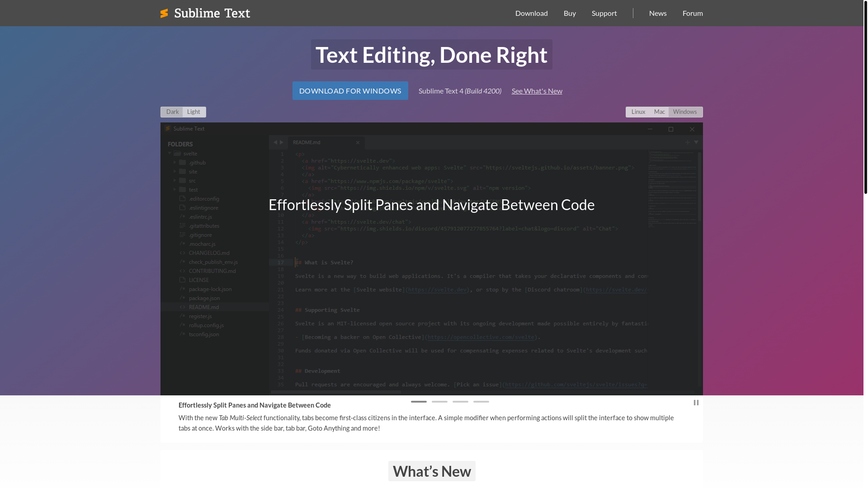
Task: Select the README.md editor tab
Action: (326, 143)
